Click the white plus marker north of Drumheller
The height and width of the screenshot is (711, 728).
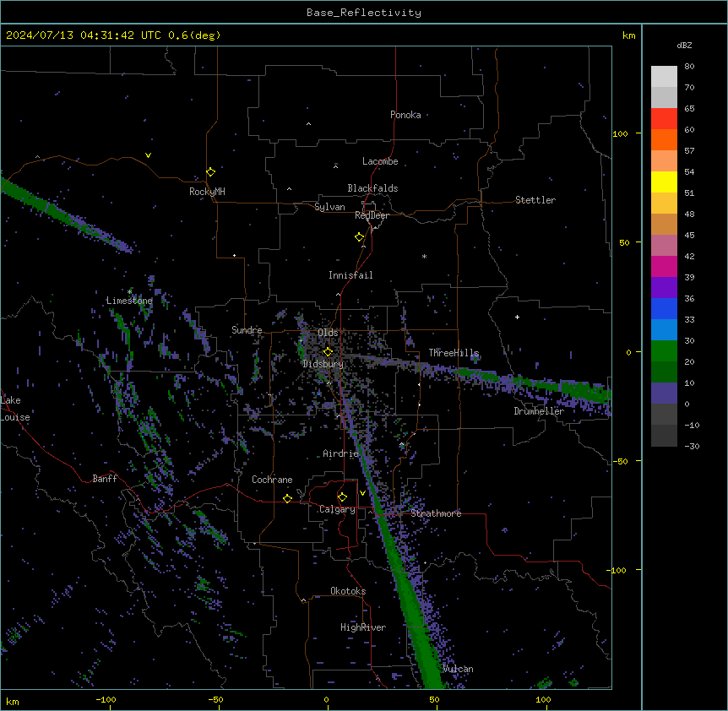(517, 317)
